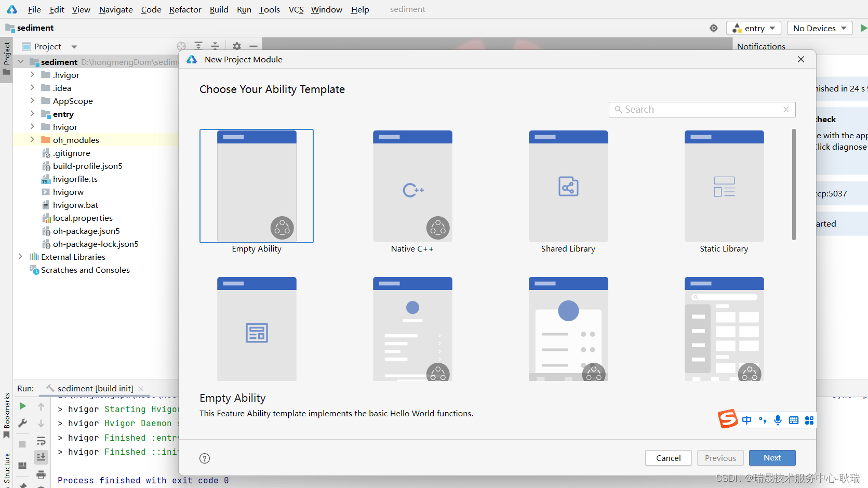Choose the Native C++ template
The height and width of the screenshot is (488, 868).
tap(412, 186)
